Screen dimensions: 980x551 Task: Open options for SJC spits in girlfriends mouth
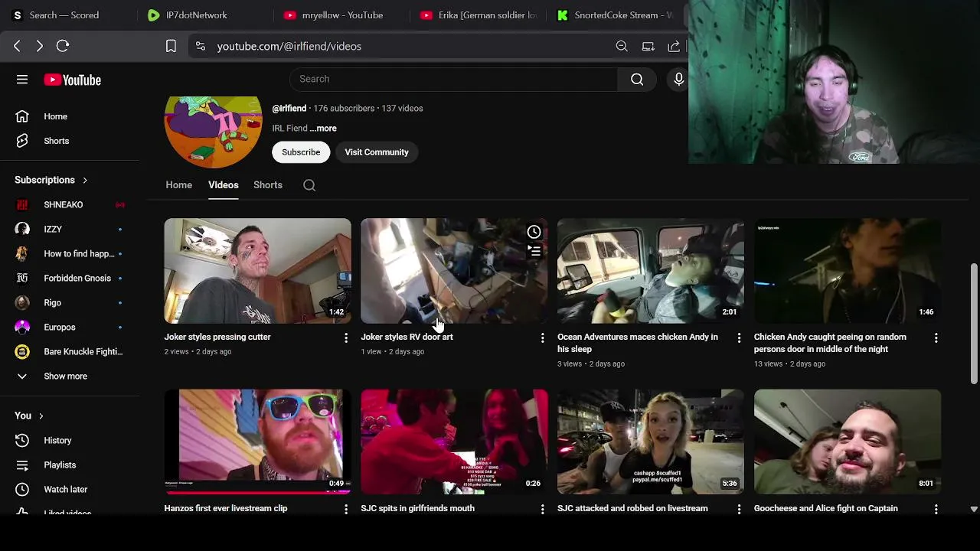click(542, 509)
